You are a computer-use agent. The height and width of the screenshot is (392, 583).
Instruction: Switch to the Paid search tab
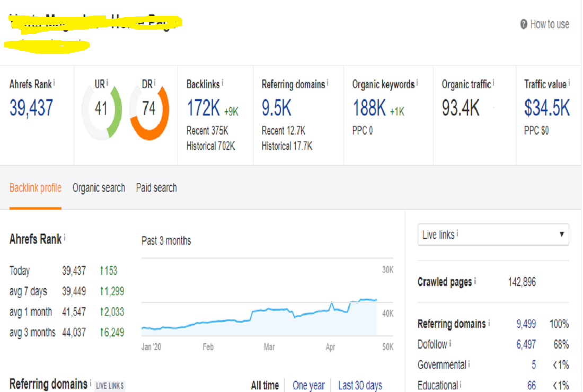pos(156,188)
